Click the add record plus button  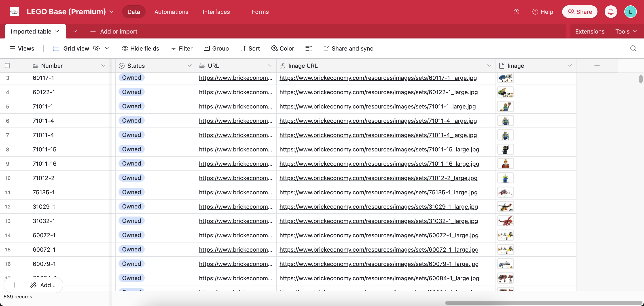tap(15, 285)
